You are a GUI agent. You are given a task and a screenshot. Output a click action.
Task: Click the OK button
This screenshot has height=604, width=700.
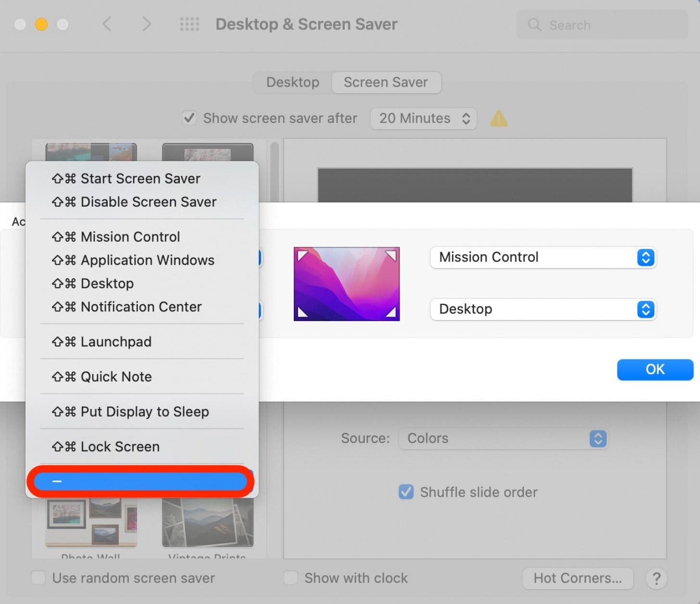point(655,370)
